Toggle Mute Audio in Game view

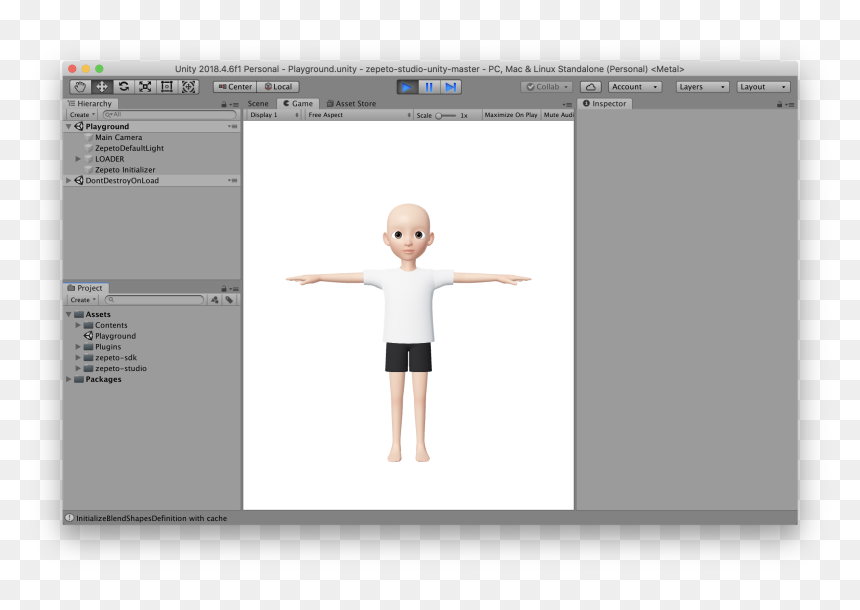558,115
